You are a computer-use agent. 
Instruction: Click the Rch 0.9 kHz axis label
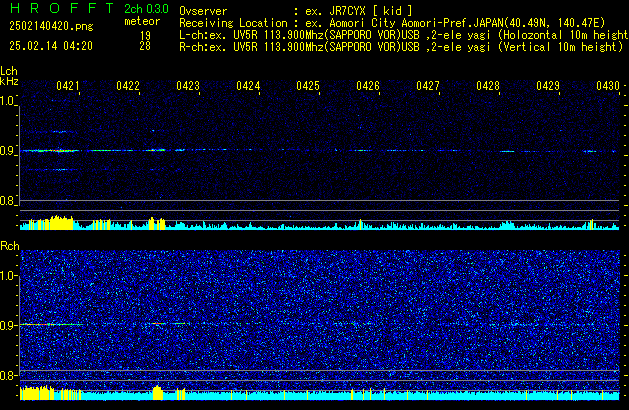(x=8, y=326)
